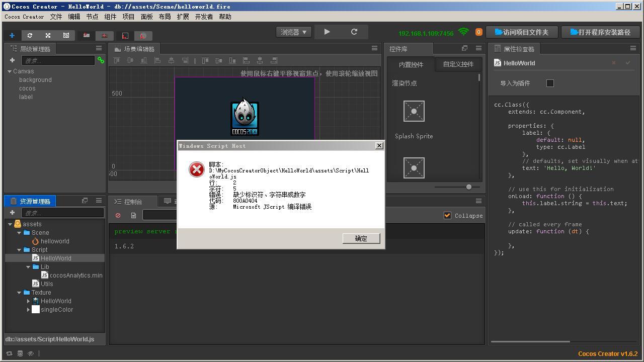This screenshot has width=644, height=362.
Task: Collapse the Canvas node in hierarchy
Action: 10,71
